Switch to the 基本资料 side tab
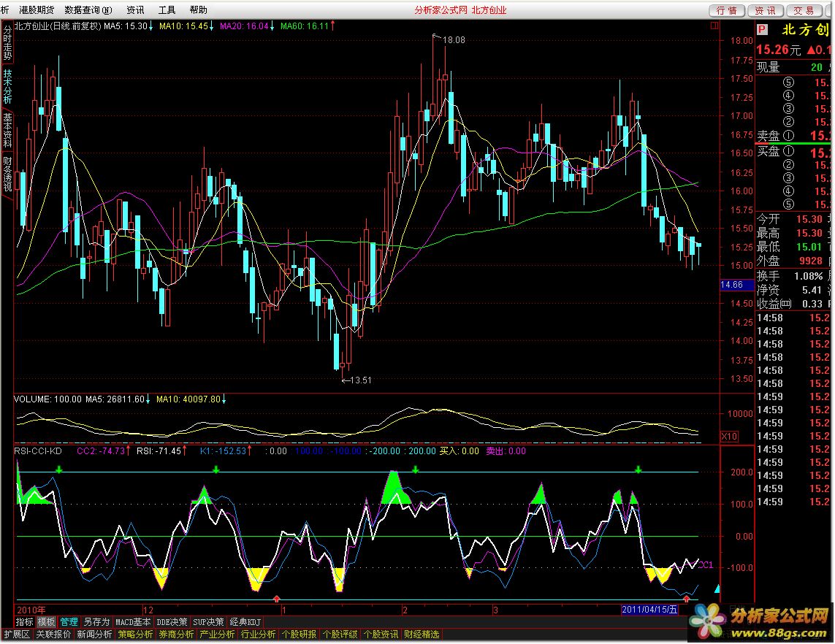This screenshot has width=835, height=644. pos(7,131)
